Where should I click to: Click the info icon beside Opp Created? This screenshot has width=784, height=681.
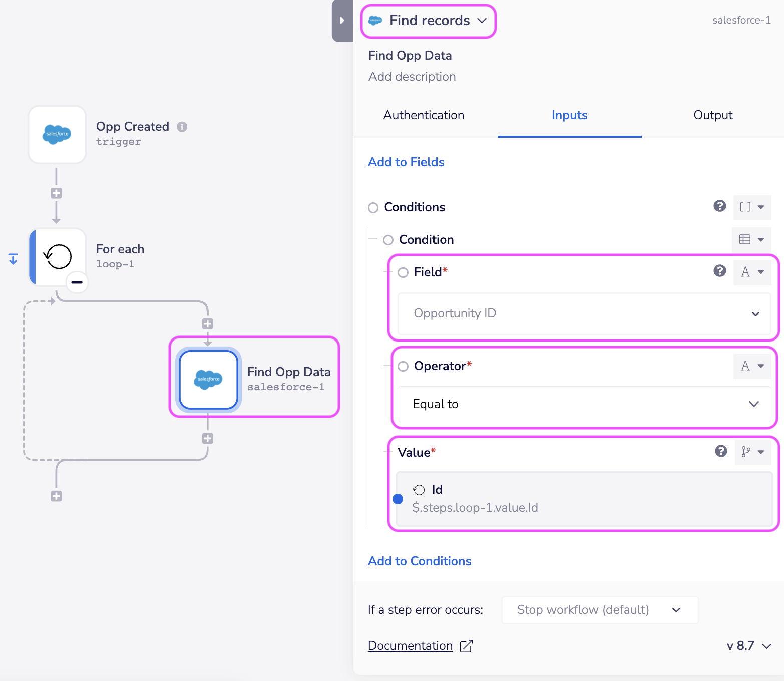click(182, 127)
